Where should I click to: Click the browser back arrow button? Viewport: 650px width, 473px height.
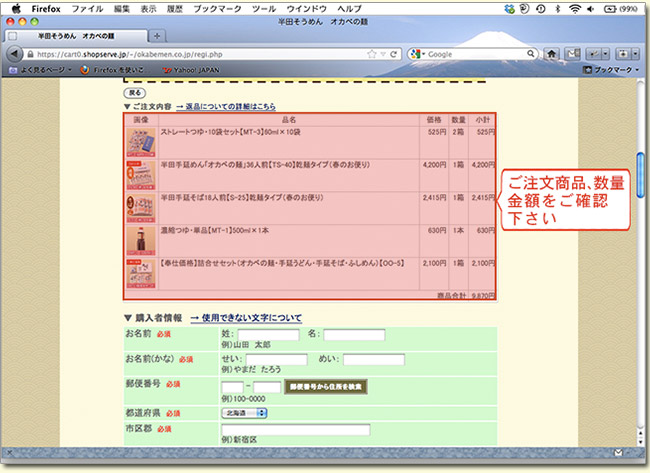pos(15,53)
